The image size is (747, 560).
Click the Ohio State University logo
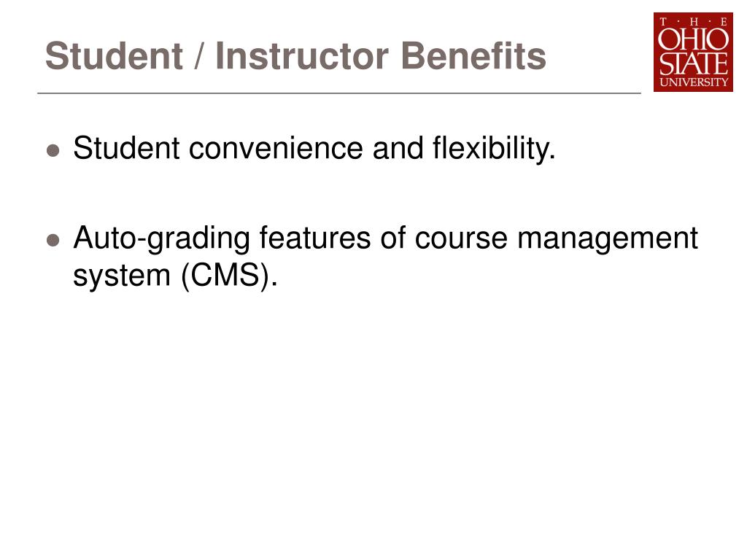(693, 52)
